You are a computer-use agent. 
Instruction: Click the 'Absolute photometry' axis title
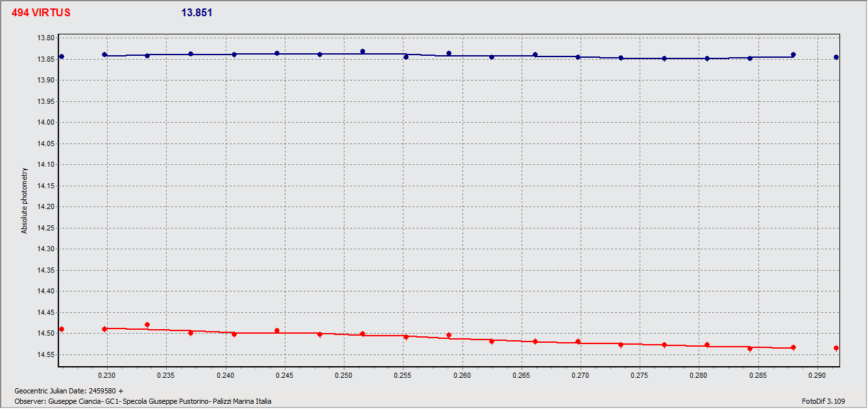tap(25, 201)
